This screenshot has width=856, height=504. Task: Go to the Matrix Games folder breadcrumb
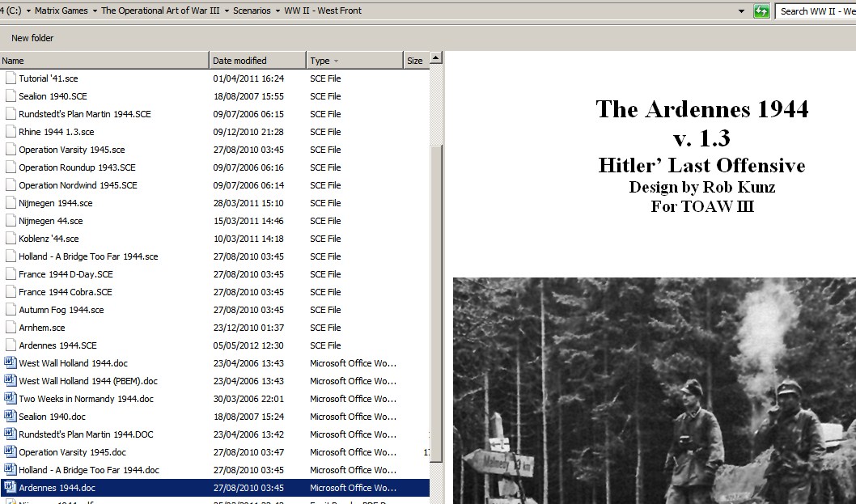click(x=61, y=11)
